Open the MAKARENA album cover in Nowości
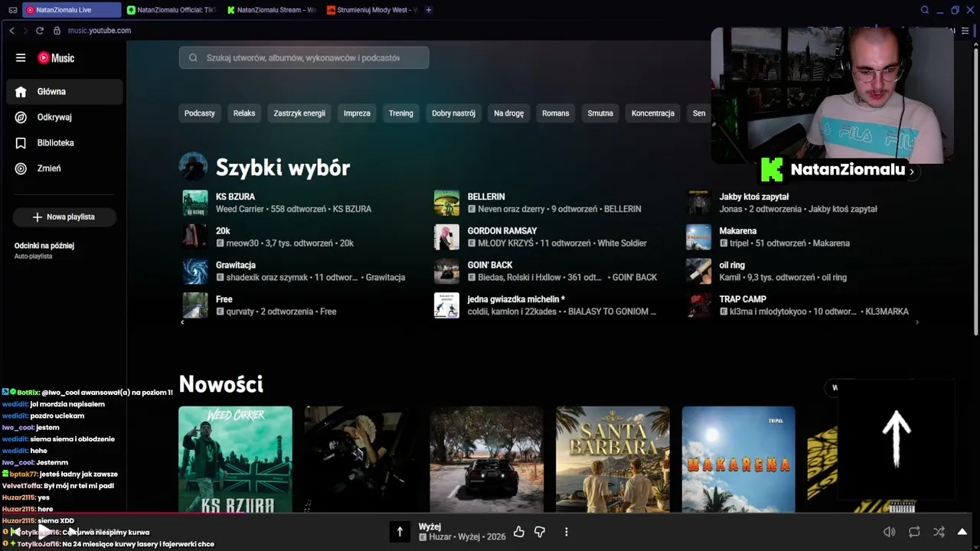The height and width of the screenshot is (551, 980). [x=738, y=459]
